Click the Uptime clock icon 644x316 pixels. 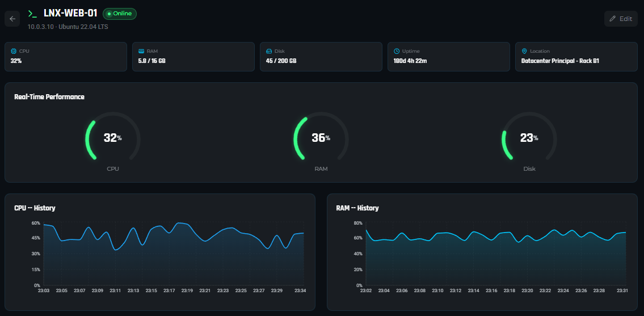(397, 51)
